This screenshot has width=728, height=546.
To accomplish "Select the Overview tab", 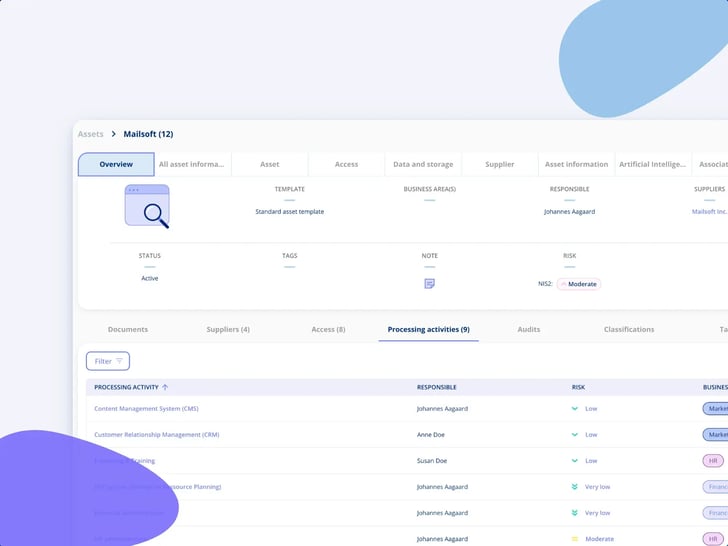I will coord(116,164).
